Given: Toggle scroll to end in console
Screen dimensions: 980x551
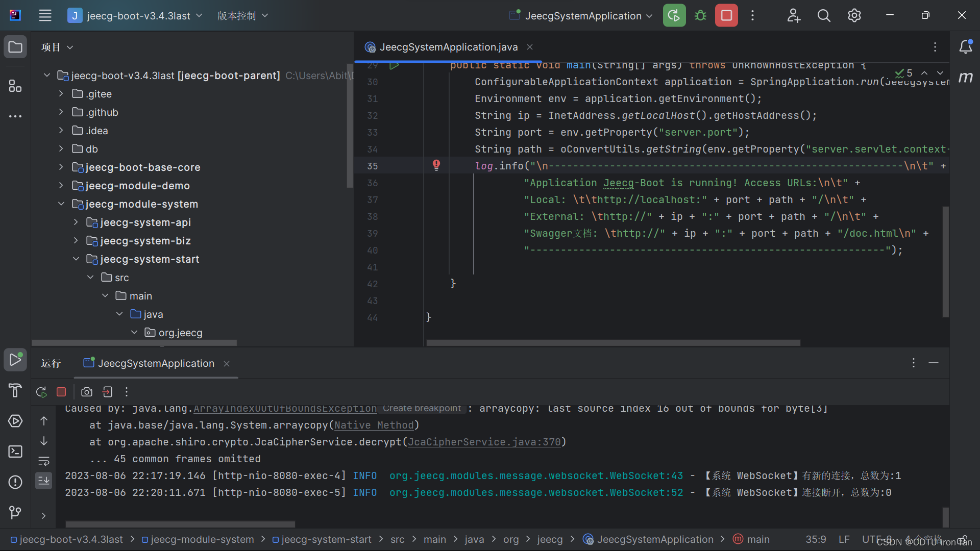Looking at the screenshot, I should click(44, 481).
